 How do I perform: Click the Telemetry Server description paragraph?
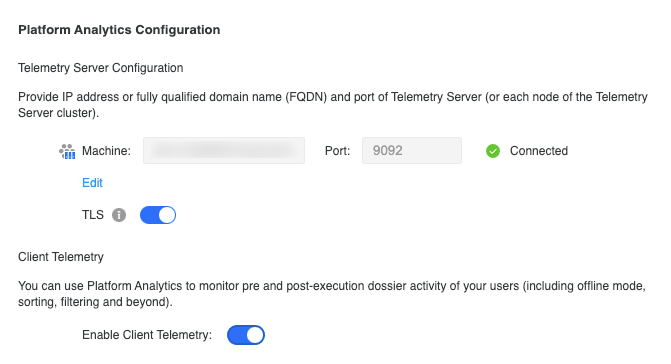coord(333,105)
